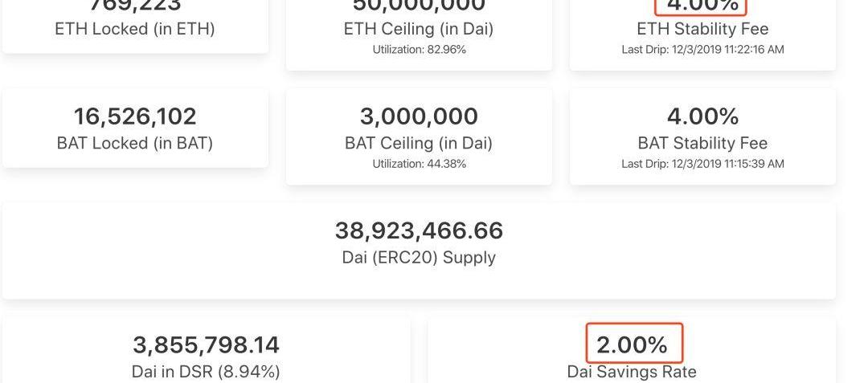
Task: Select the "Dai (ERC20) Supply" label
Action: pyautogui.click(x=419, y=258)
